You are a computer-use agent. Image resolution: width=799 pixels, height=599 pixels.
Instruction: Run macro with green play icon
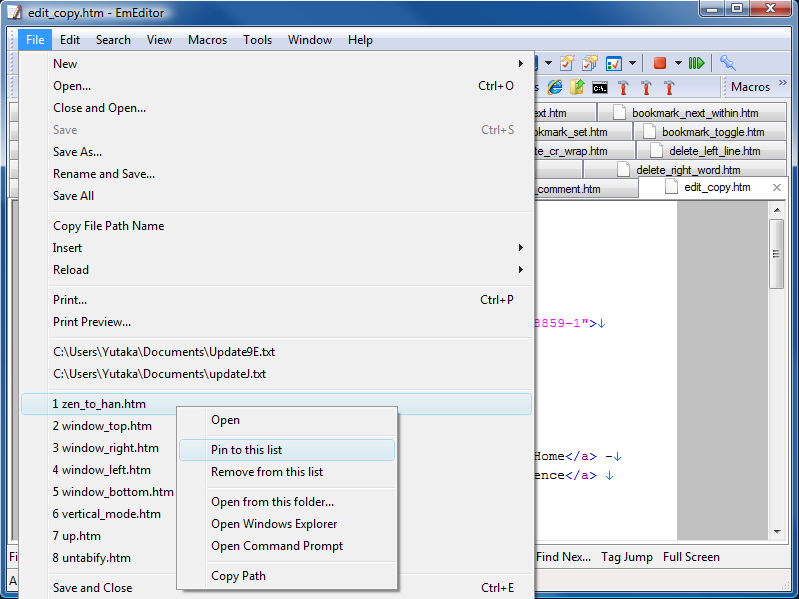click(x=697, y=63)
